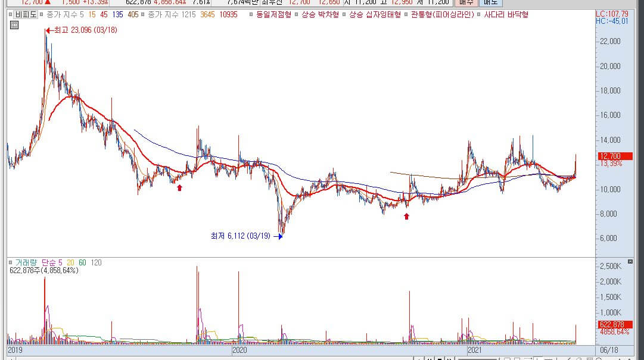This screenshot has width=644, height=360.
Task: Click the 단순 5 volume average label
Action: 52,263
